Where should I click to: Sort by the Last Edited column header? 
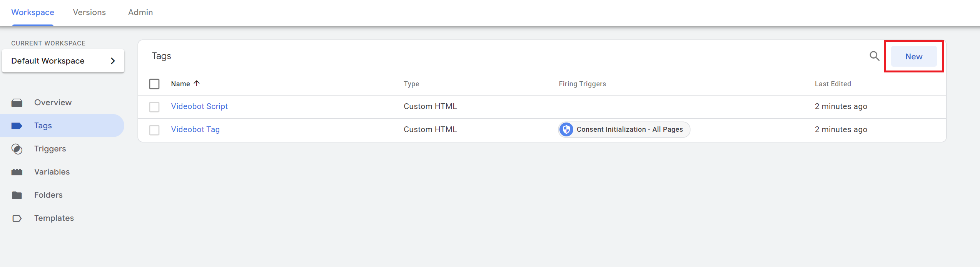click(x=833, y=84)
